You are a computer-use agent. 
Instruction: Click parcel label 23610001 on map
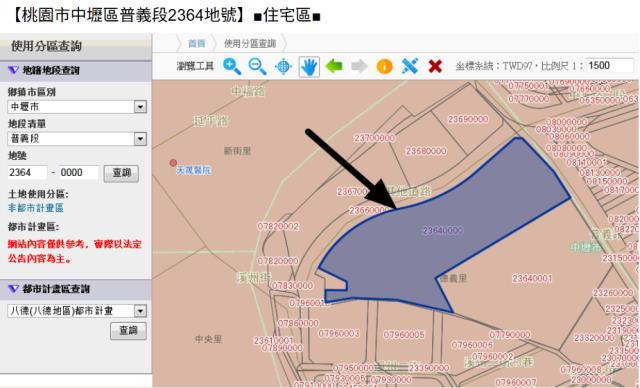(x=274, y=340)
